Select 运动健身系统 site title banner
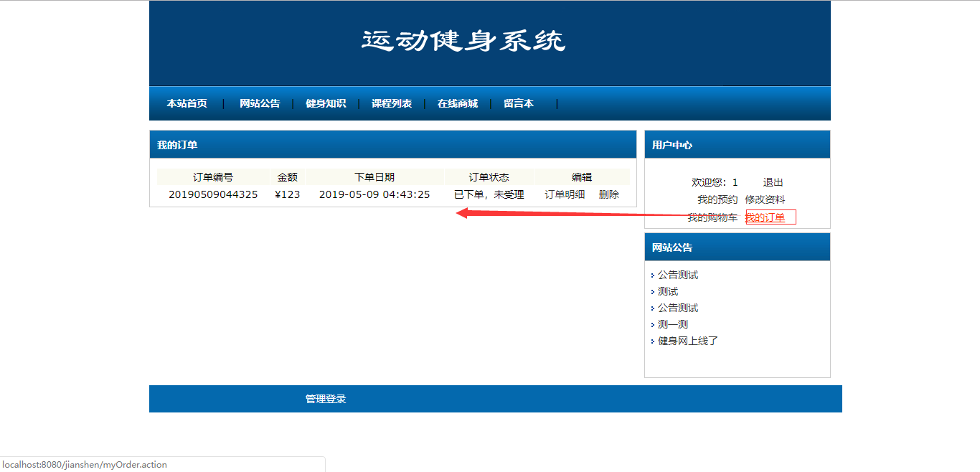980x472 pixels. tap(463, 41)
